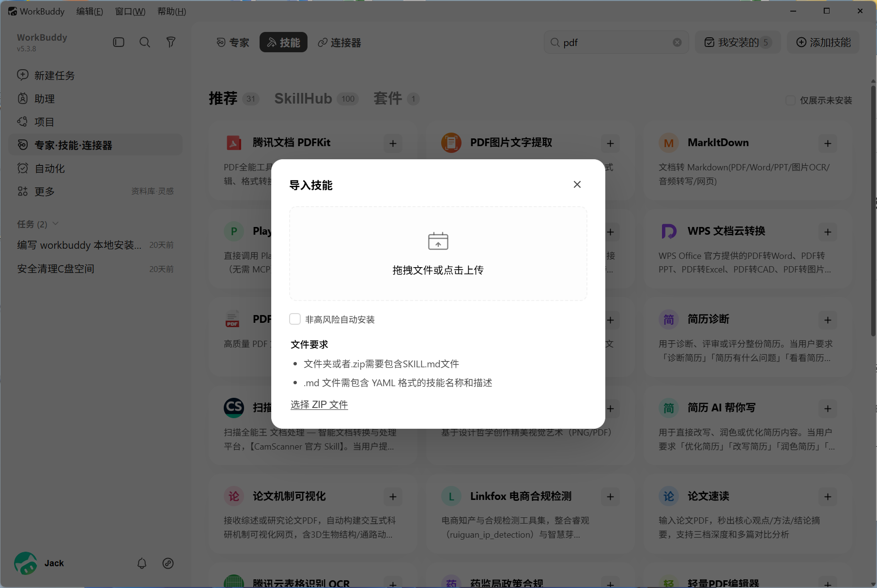Screen dimensions: 877x588
Task: Open the 选择 ZIP 文件 link
Action: pos(319,405)
